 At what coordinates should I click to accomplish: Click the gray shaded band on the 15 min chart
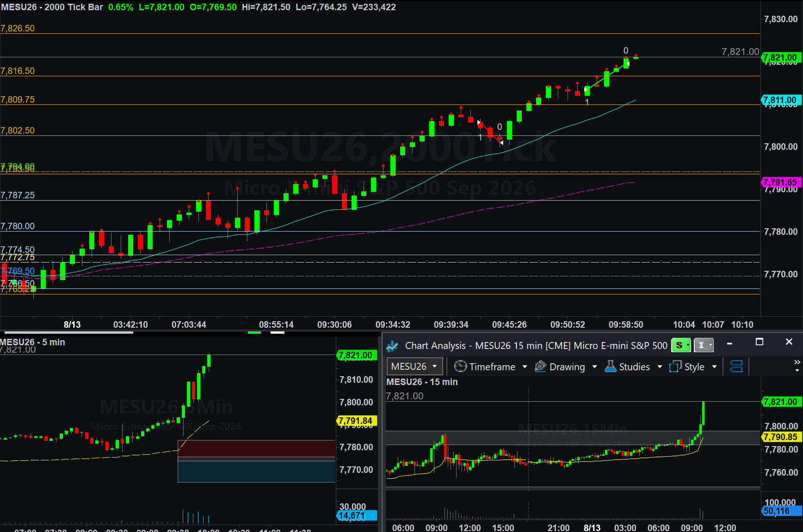coord(573,438)
